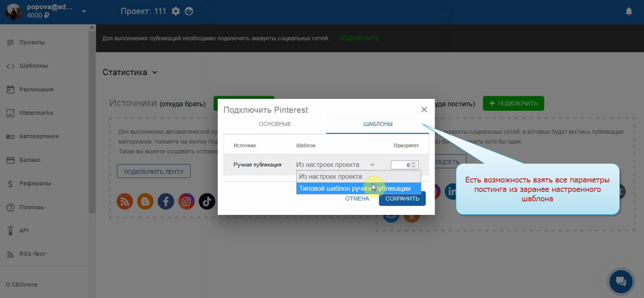The width and height of the screenshot is (644, 298).
Task: Expand the account dropdown arrow
Action: click(84, 12)
